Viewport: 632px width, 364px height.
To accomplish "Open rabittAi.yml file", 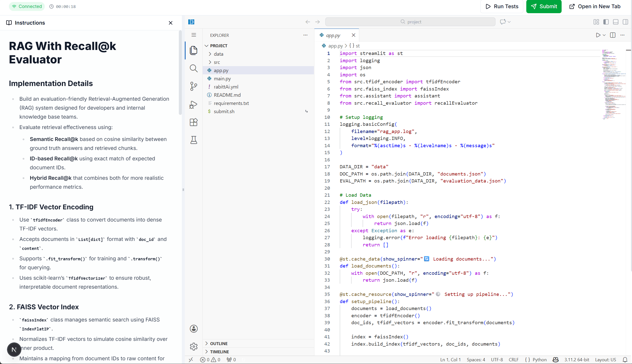I will [258, 87].
